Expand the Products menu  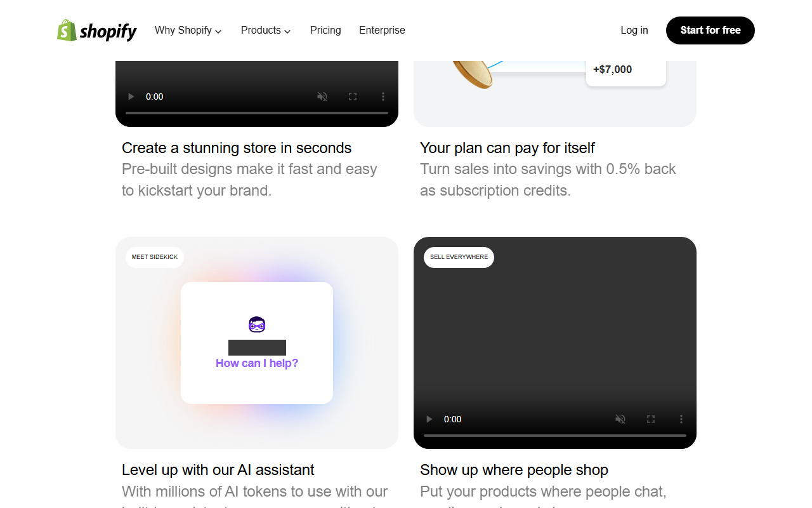coord(266,30)
